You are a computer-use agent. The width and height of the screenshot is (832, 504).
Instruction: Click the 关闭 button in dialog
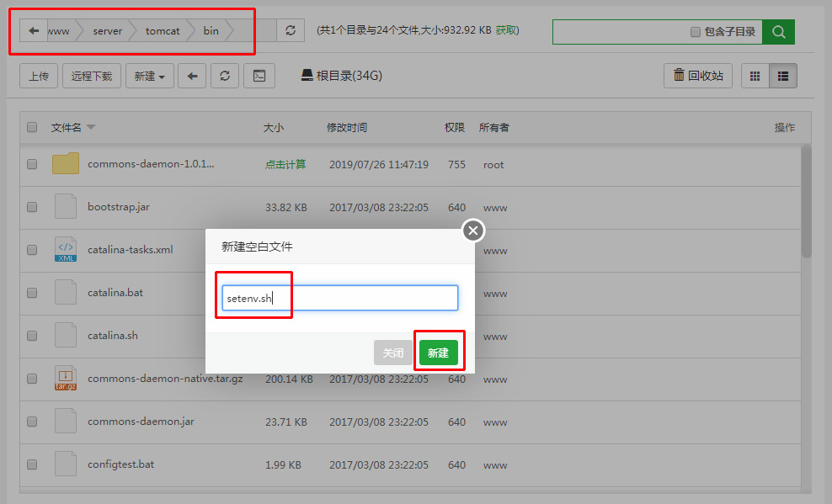click(x=393, y=353)
